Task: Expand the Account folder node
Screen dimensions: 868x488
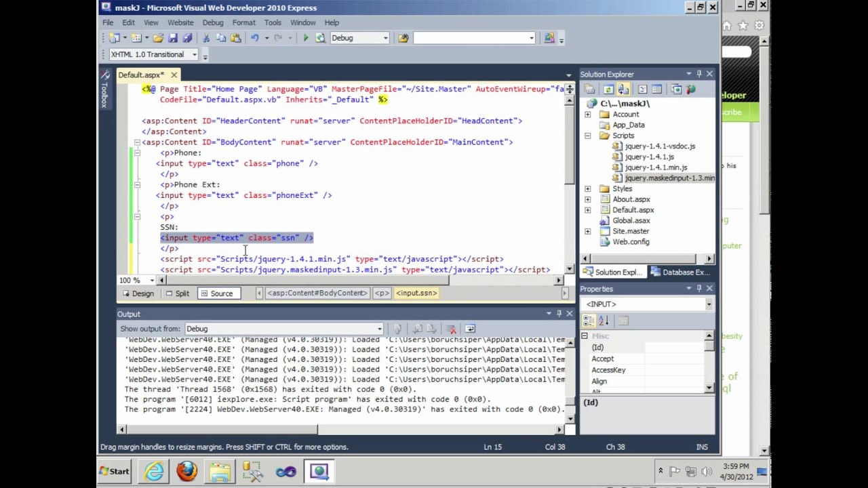Action: click(x=587, y=115)
